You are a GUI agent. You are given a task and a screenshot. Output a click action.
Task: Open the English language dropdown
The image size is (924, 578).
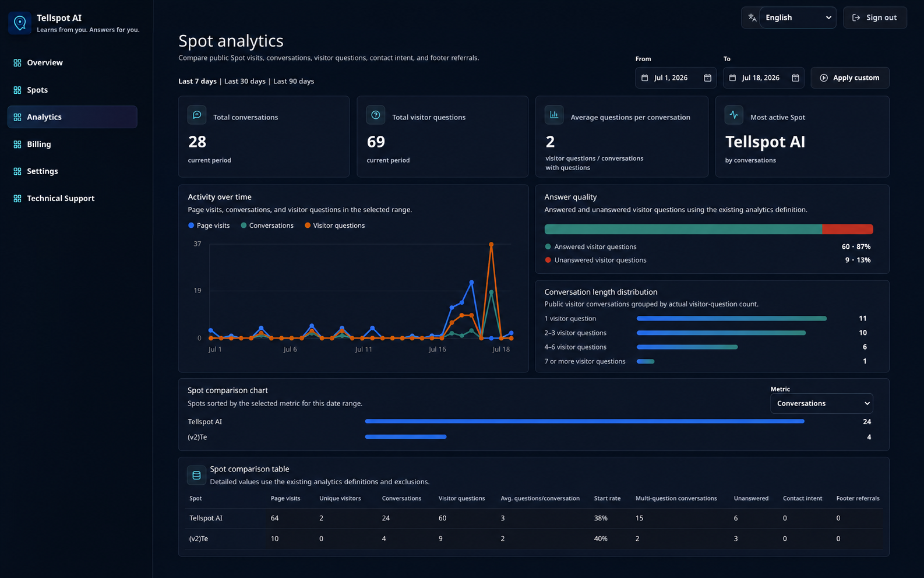[798, 17]
